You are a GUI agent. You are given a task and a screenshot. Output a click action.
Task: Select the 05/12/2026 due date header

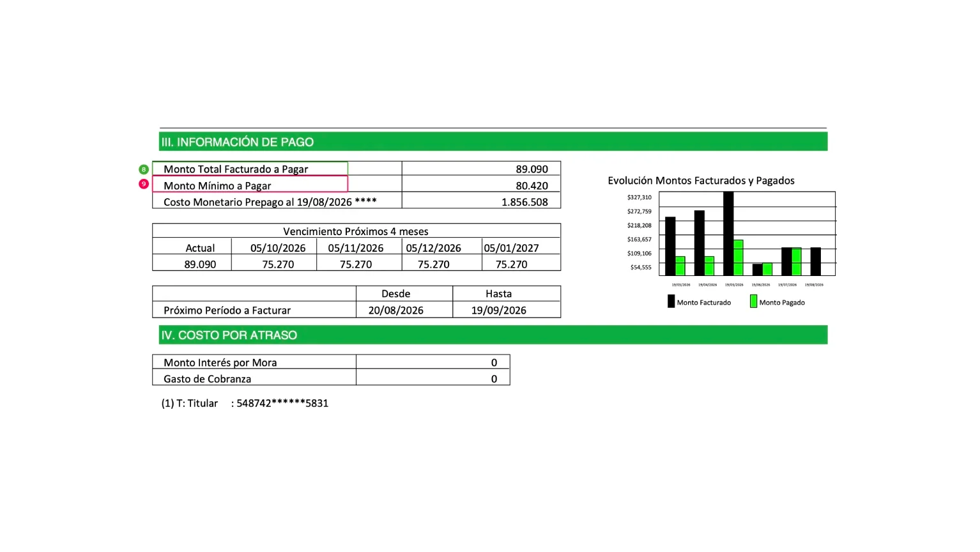click(434, 248)
